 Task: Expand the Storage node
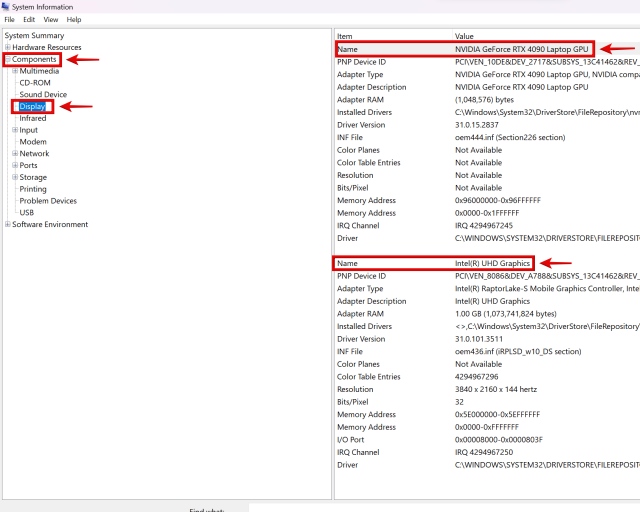15,177
